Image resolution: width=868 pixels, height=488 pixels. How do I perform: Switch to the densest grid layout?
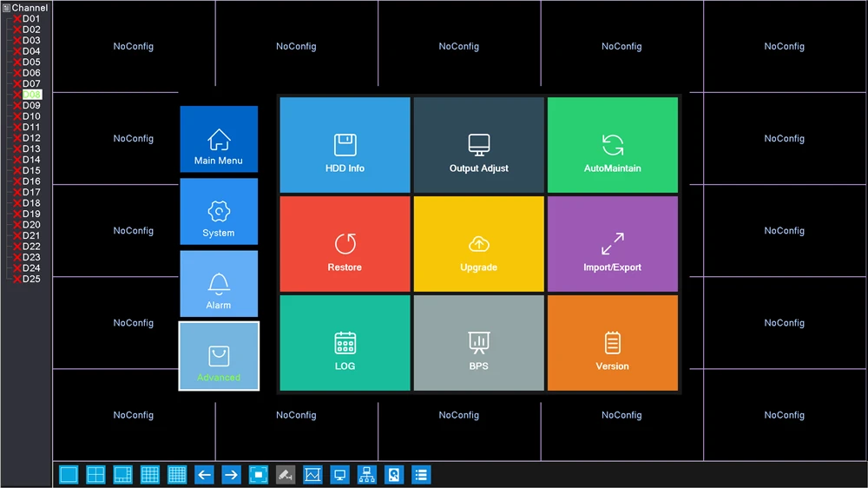177,475
